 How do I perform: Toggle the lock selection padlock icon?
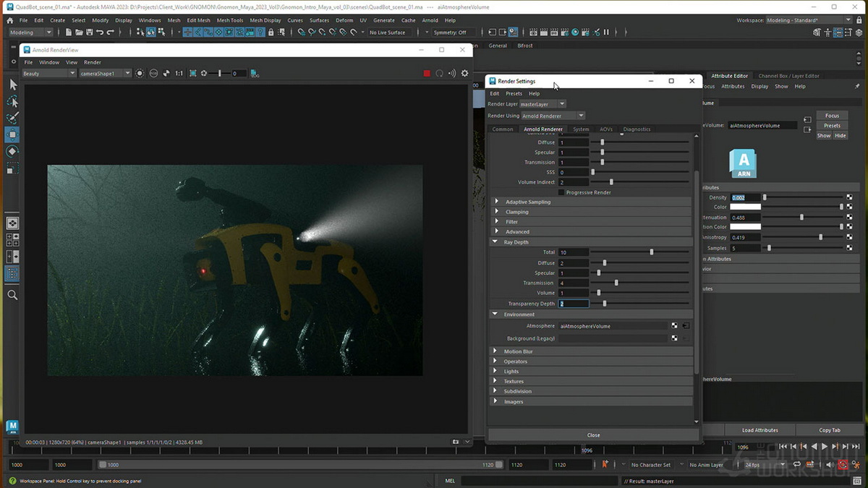point(271,33)
